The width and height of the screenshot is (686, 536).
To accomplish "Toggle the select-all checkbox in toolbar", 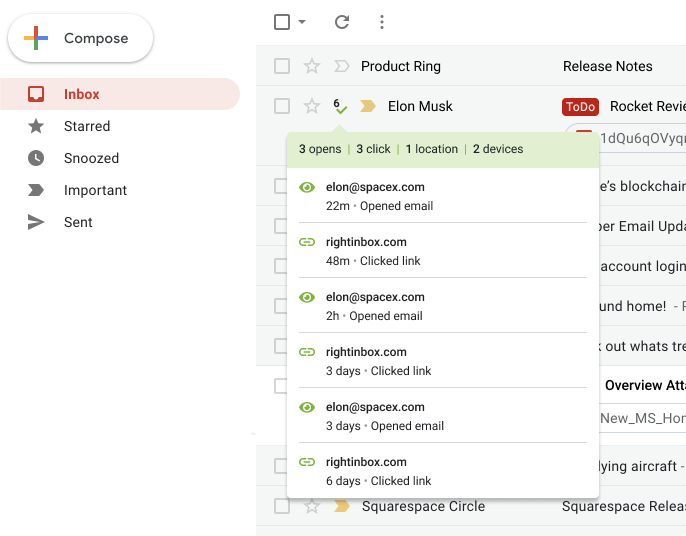I will [282, 22].
